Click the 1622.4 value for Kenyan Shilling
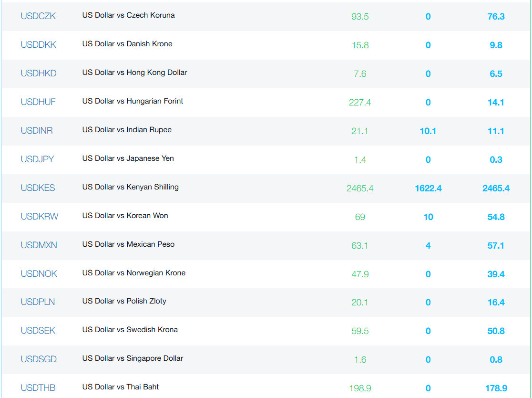 tap(428, 189)
